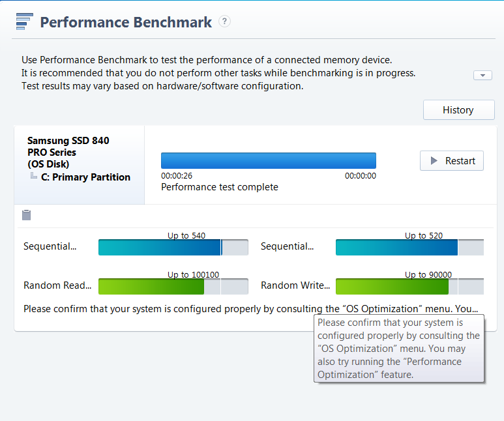
Task: Click the Sequential read bar up to 540
Action: pos(173,248)
